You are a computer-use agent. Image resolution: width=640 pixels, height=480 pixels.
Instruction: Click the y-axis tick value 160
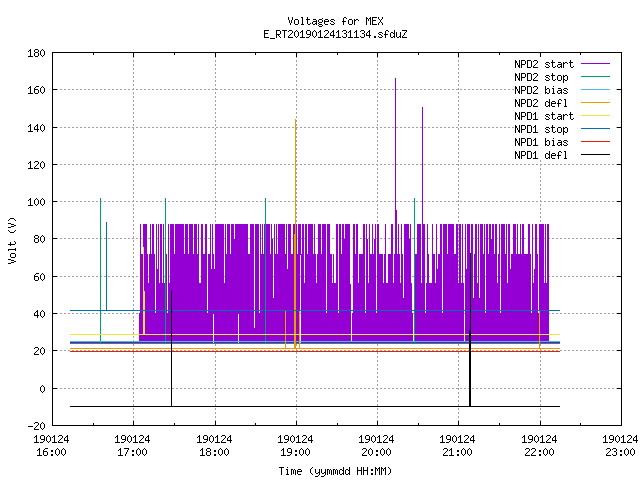point(36,90)
